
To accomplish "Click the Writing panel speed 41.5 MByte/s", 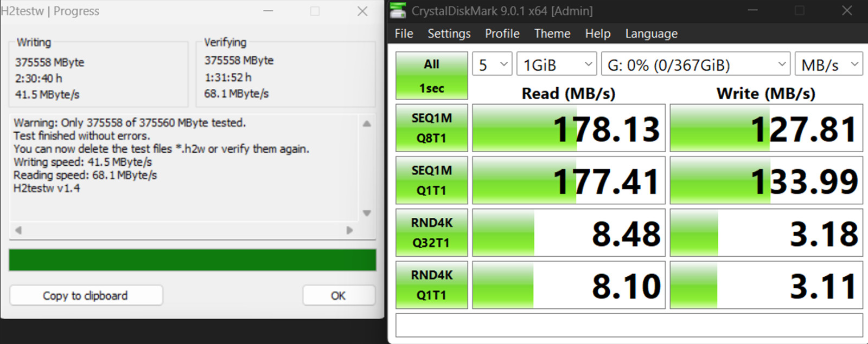I will pos(47,94).
